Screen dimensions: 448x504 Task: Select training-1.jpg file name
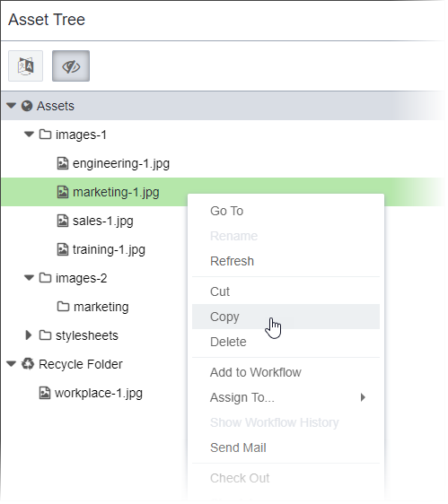click(x=110, y=249)
